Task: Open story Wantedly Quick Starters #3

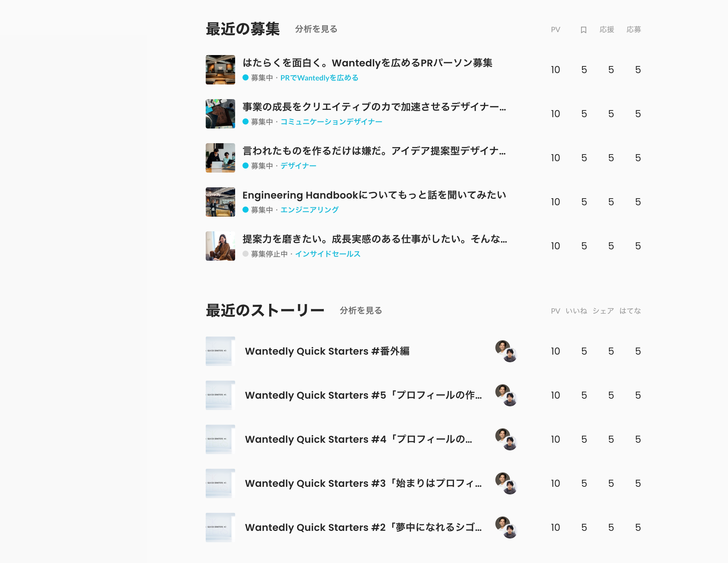Action: [x=363, y=483]
